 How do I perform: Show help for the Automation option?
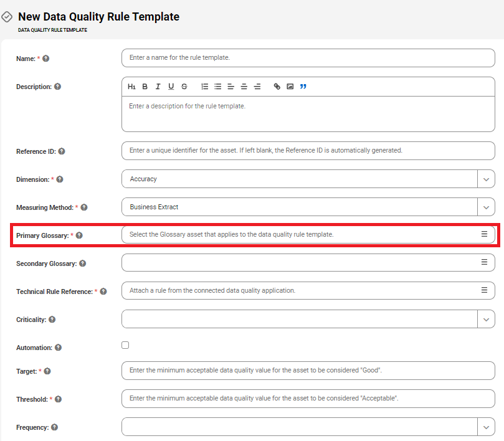click(58, 348)
